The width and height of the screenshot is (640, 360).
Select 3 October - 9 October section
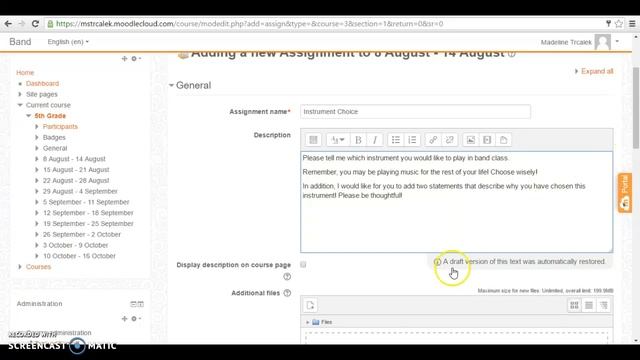pyautogui.click(x=76, y=245)
